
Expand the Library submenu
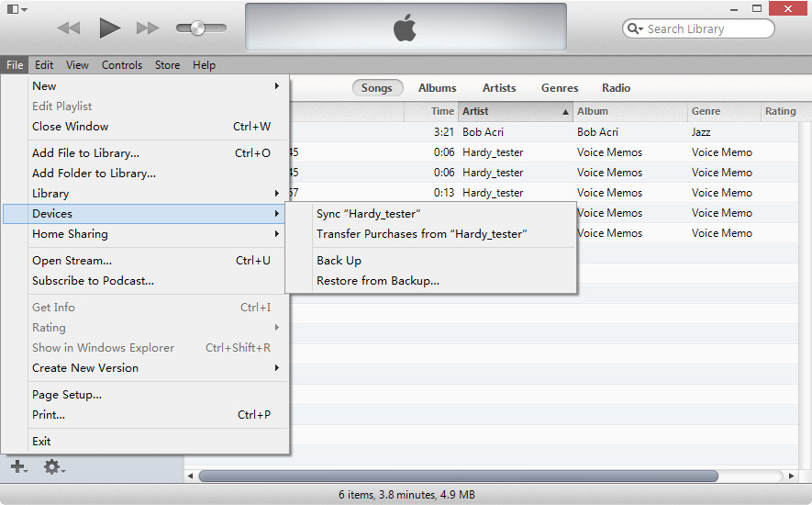pyautogui.click(x=145, y=194)
